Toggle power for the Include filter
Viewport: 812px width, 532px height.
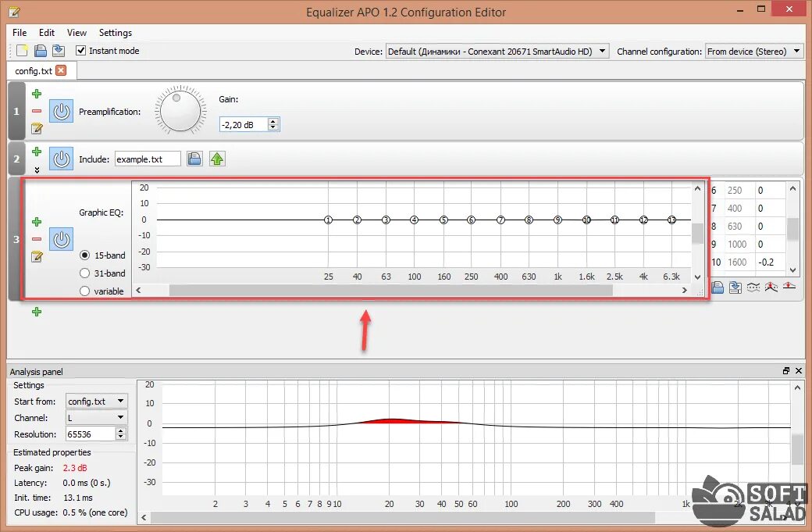[x=61, y=159]
